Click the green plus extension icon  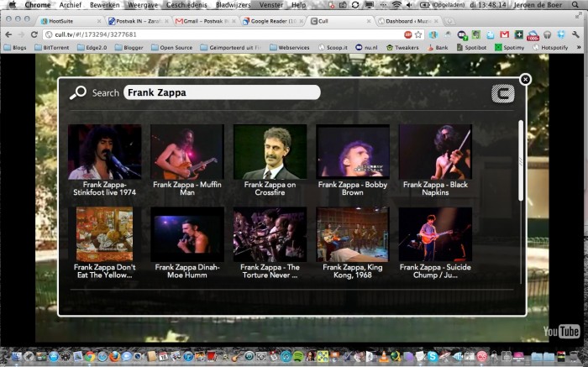pyautogui.click(x=518, y=34)
